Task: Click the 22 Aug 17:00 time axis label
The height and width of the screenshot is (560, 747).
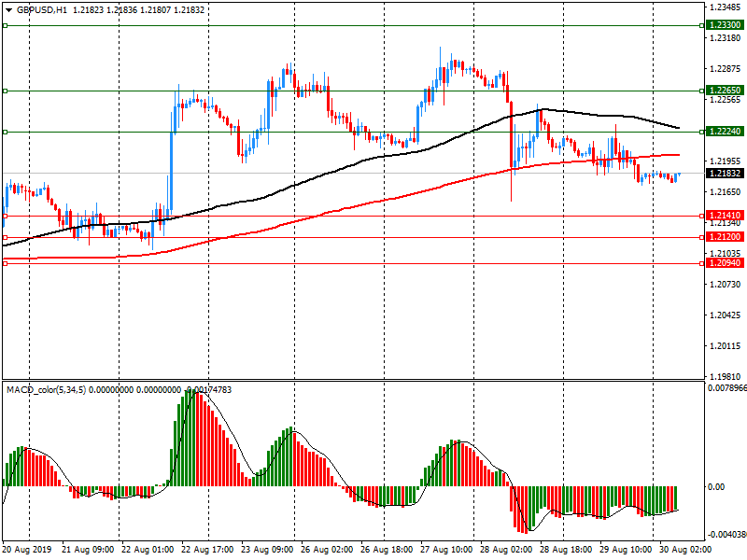Action: [207, 550]
